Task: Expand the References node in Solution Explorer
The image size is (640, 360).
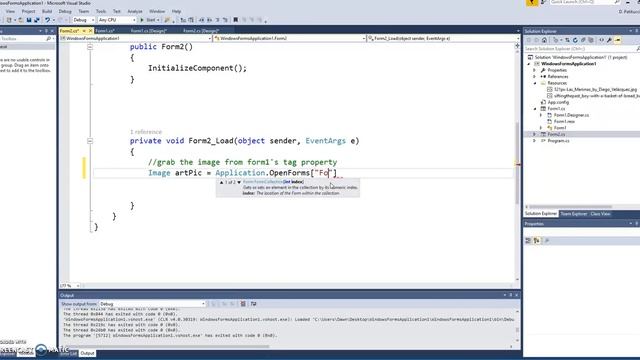Action: [534, 77]
